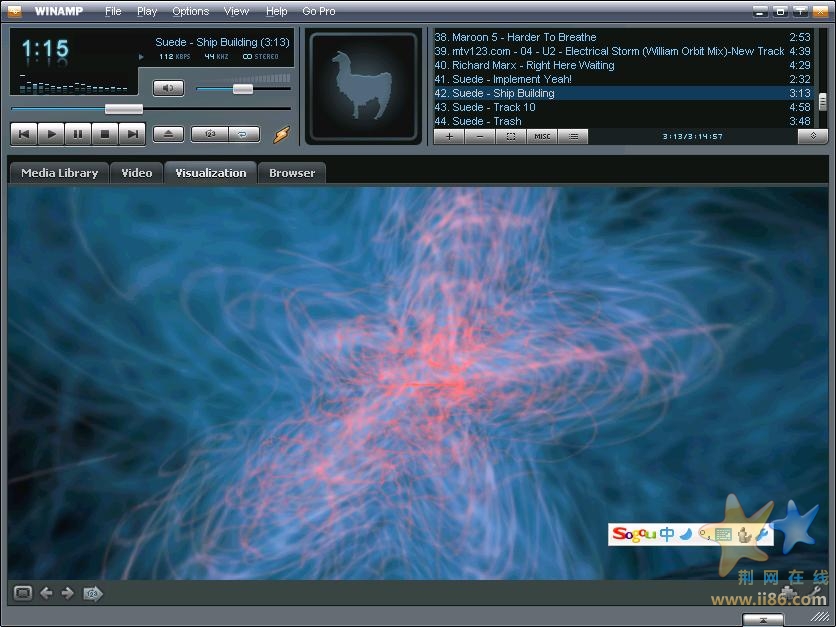Switch to the Media Library tab
836x627 pixels.
click(x=59, y=173)
